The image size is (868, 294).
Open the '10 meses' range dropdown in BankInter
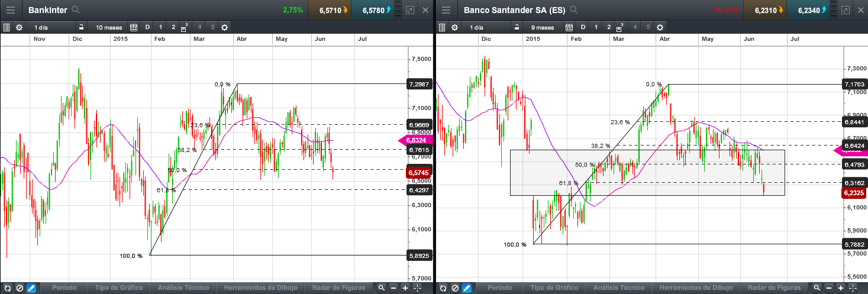pos(108,27)
